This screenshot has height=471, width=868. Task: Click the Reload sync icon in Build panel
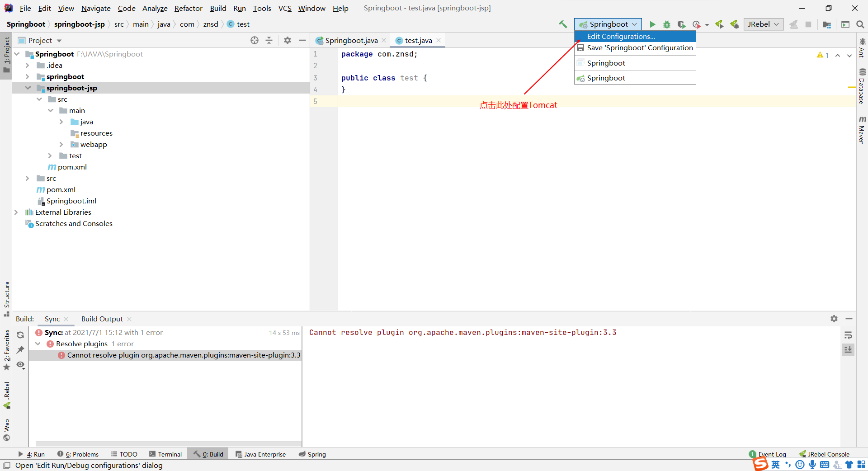pyautogui.click(x=20, y=335)
